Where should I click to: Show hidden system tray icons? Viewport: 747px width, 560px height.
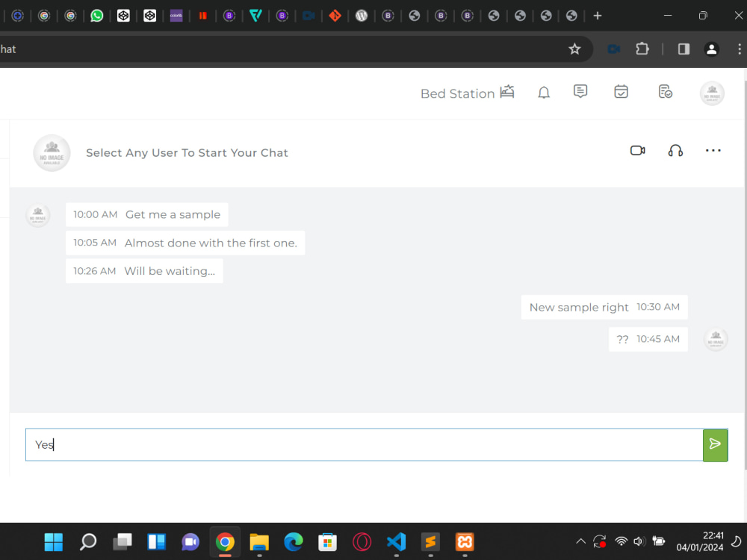[x=580, y=541]
